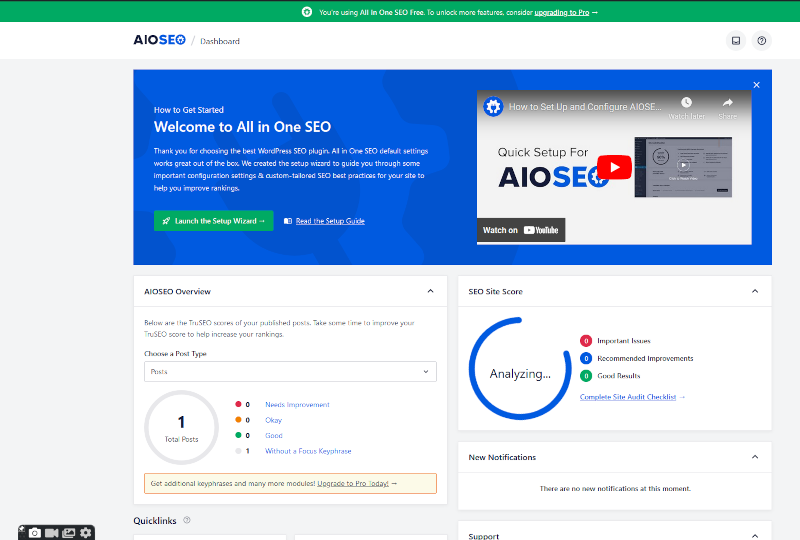
Task: Click the camera screenshot icon in overlay toolbar
Action: point(35,533)
